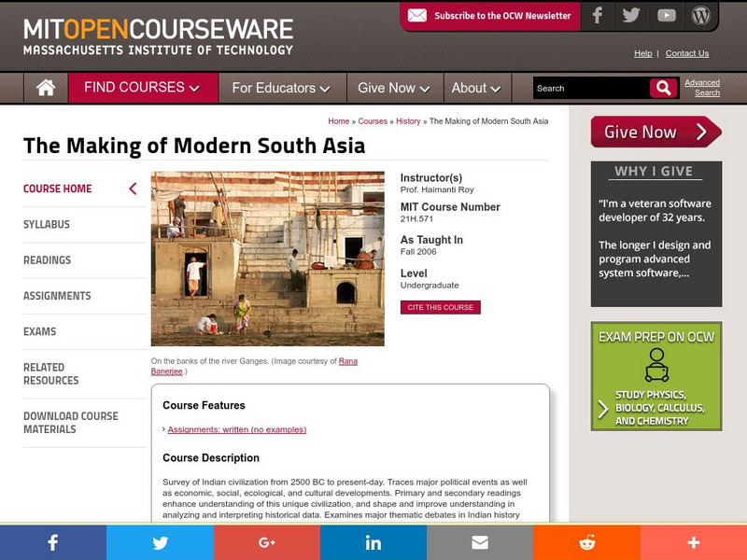Follow the Home breadcrumb link

coord(338,121)
